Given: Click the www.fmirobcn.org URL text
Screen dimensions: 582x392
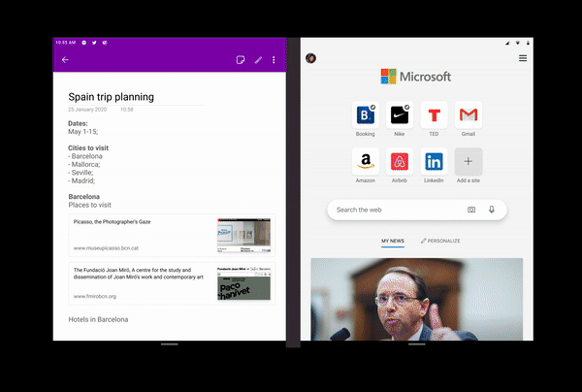Looking at the screenshot, I should tap(95, 296).
